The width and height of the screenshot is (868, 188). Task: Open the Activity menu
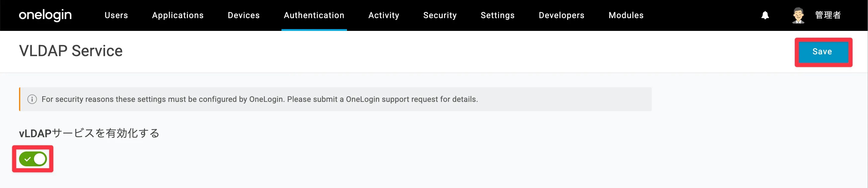[384, 15]
